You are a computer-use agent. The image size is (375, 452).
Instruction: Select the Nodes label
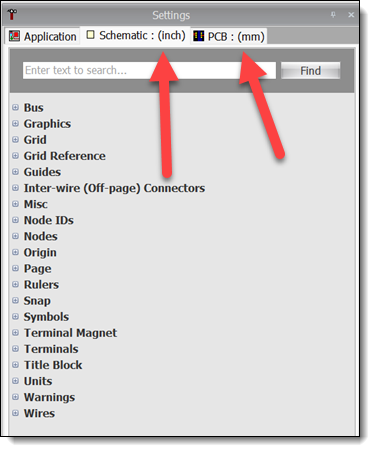[x=41, y=236]
